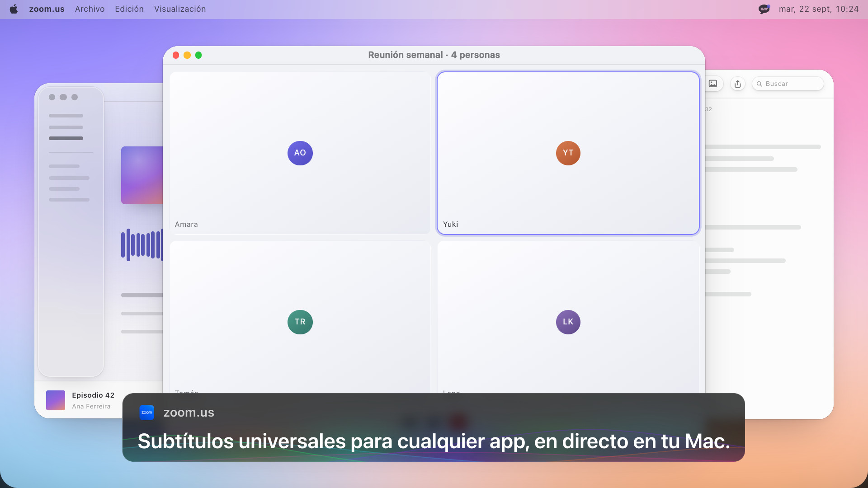This screenshot has height=488, width=868.
Task: Click the Episodio 42 cover thumbnail
Action: [56, 400]
